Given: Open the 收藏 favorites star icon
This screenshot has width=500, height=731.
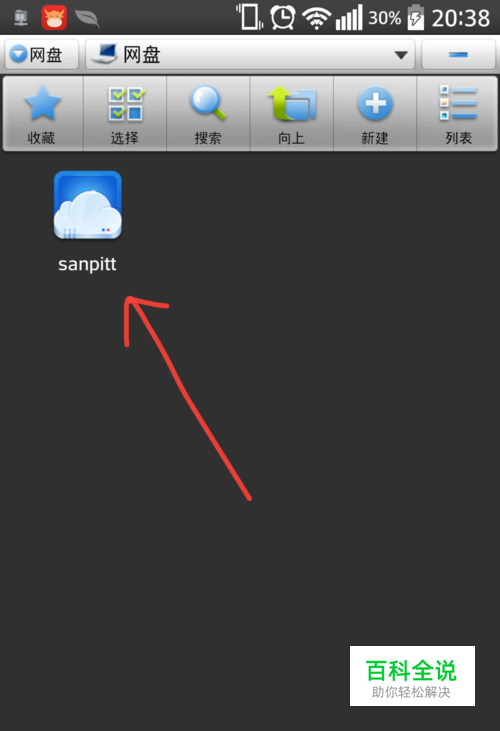Looking at the screenshot, I should pos(43,114).
